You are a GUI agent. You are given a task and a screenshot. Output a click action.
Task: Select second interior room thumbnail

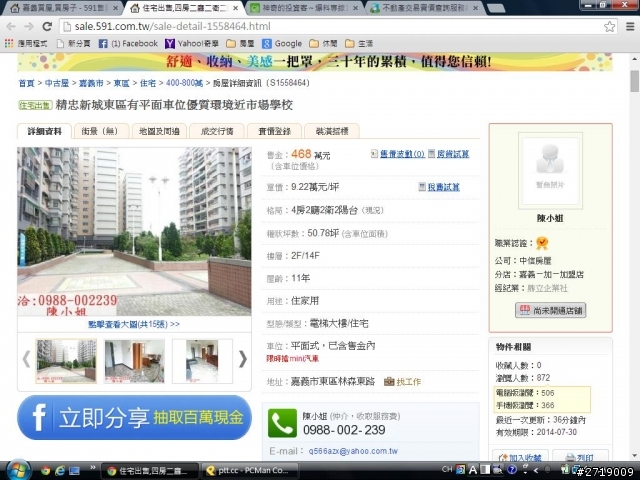pos(134,361)
